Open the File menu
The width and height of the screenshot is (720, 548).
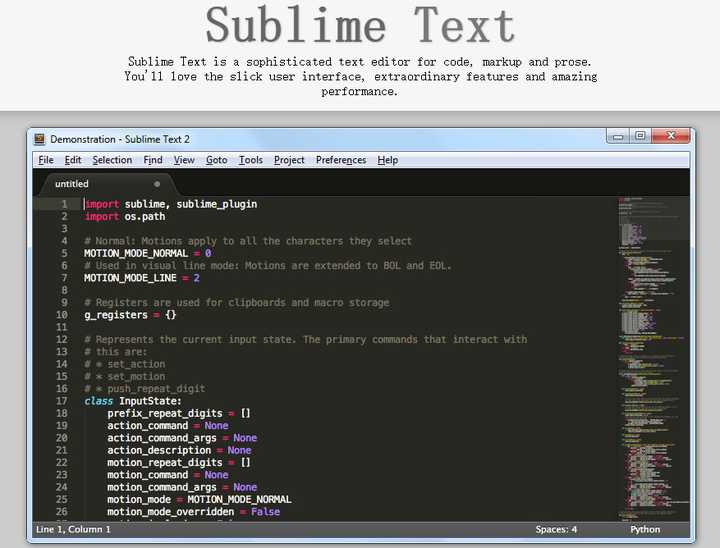[x=46, y=160]
